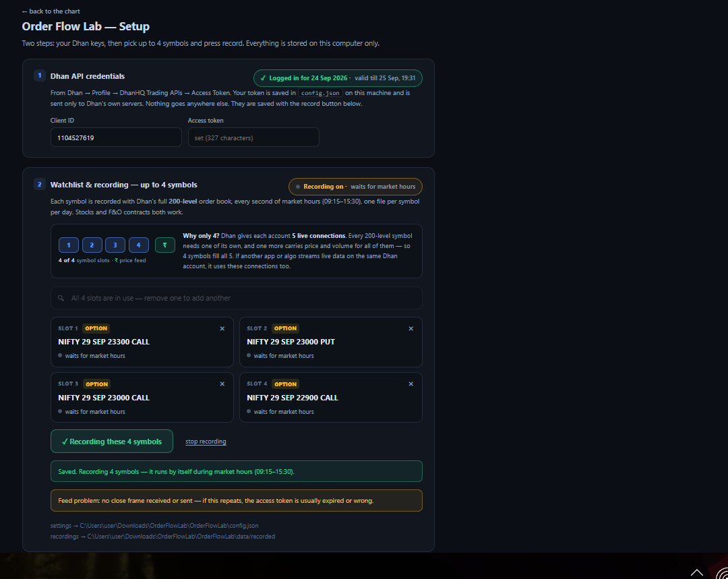Click the Access token input field
728x579 pixels.
(253, 138)
